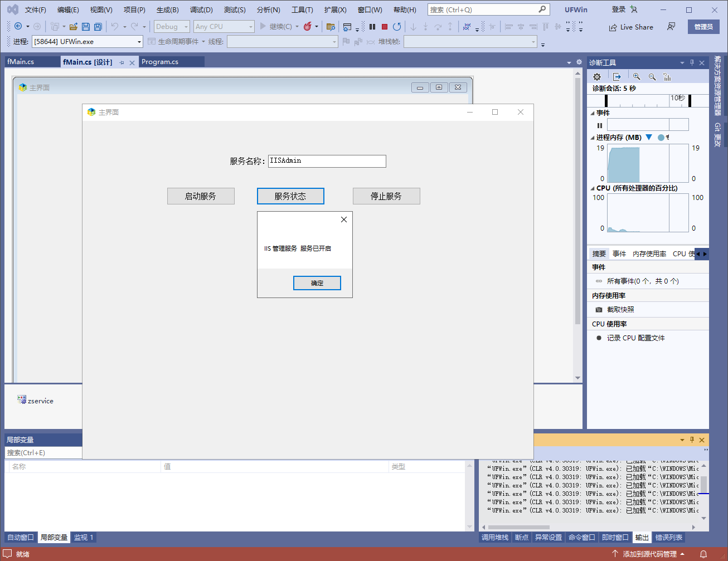Viewport: 728px width, 561px height.
Task: Click the feedback person icon near Live Share
Action: pyautogui.click(x=671, y=26)
